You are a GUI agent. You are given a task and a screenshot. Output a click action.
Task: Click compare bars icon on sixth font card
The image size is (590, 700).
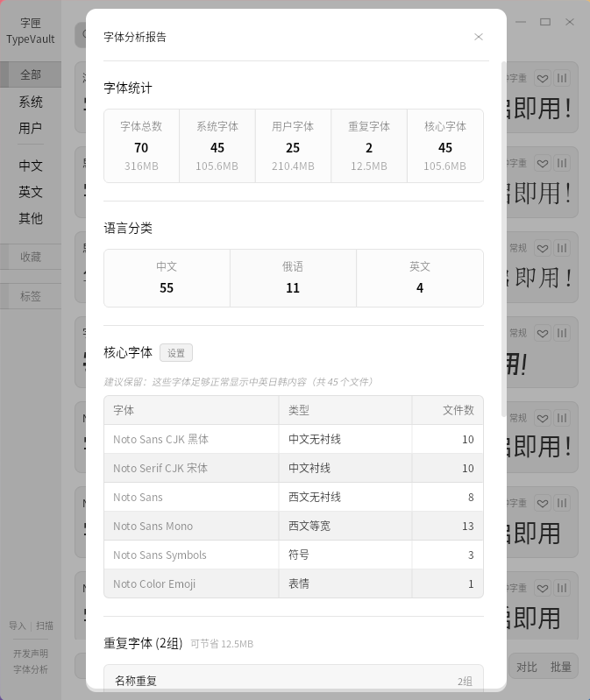tap(562, 504)
